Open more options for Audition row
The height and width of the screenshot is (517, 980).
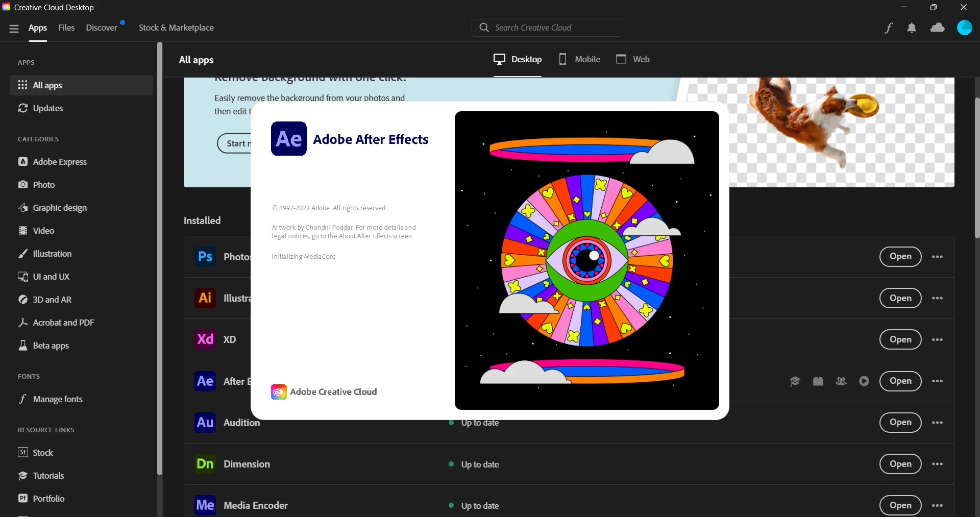tap(937, 423)
